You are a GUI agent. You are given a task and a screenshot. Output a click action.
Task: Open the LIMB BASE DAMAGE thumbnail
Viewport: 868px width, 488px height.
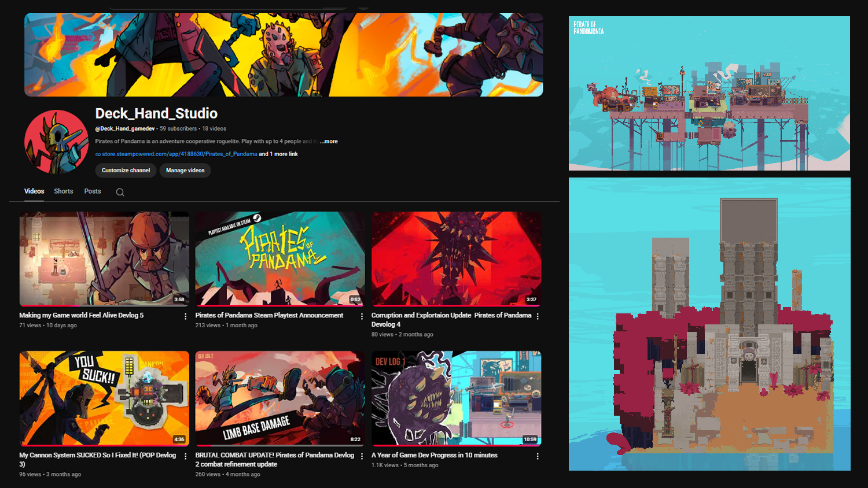(x=280, y=398)
